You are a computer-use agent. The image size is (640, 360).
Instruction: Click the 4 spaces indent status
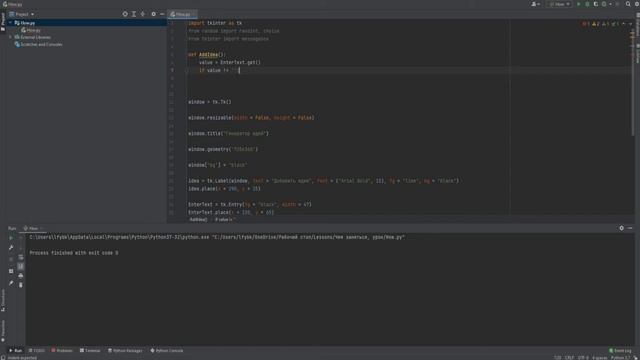pos(600,358)
